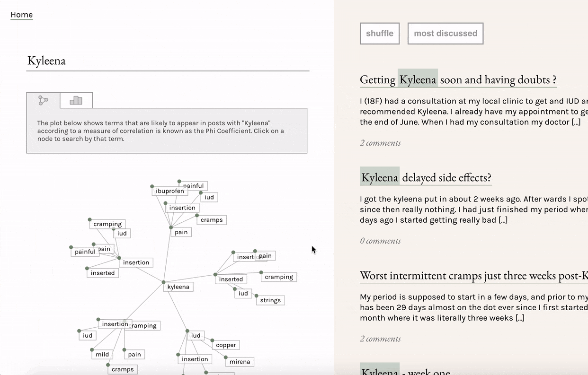
Task: Select the pain node above kyleena
Action: 181,232
